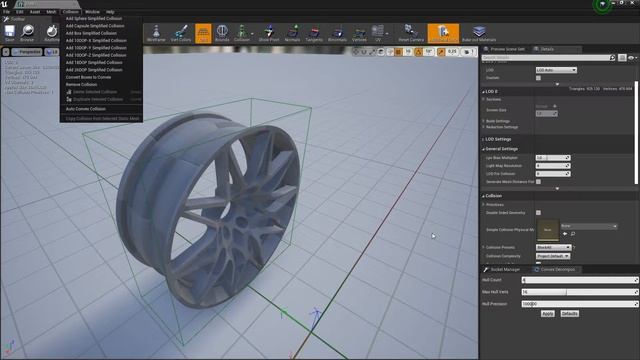Toggle the Bounds display icon
Viewport: 640px width, 360px height.
pos(222,33)
